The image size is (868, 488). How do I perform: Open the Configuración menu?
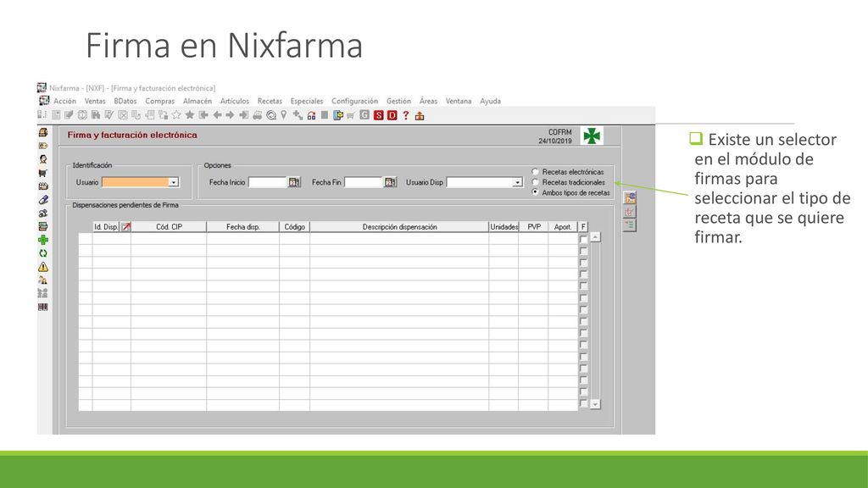[355, 102]
